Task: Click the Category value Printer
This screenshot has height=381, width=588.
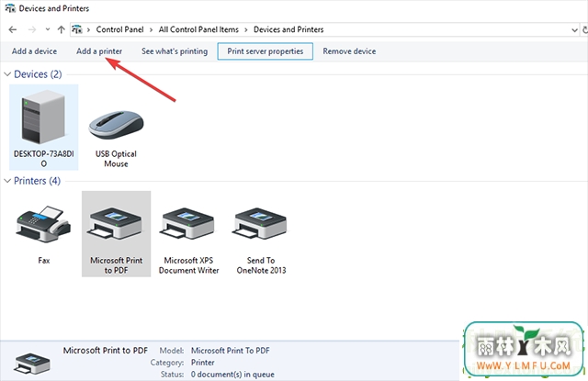Action: 202,363
